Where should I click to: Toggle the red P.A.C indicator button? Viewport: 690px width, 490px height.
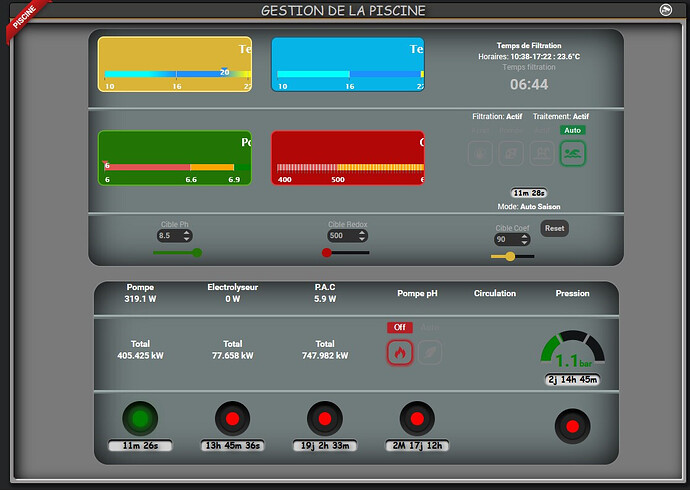tap(323, 418)
